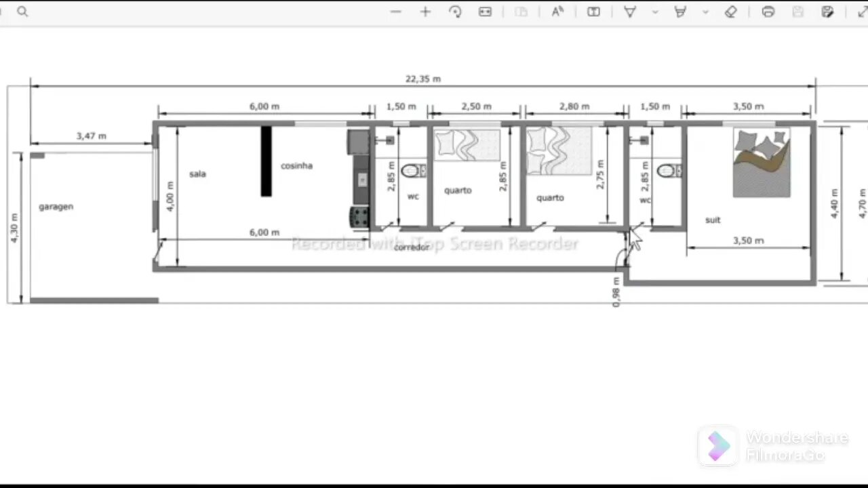Expand the Highlight color options arrow
This screenshot has width=868, height=488.
pos(705,12)
